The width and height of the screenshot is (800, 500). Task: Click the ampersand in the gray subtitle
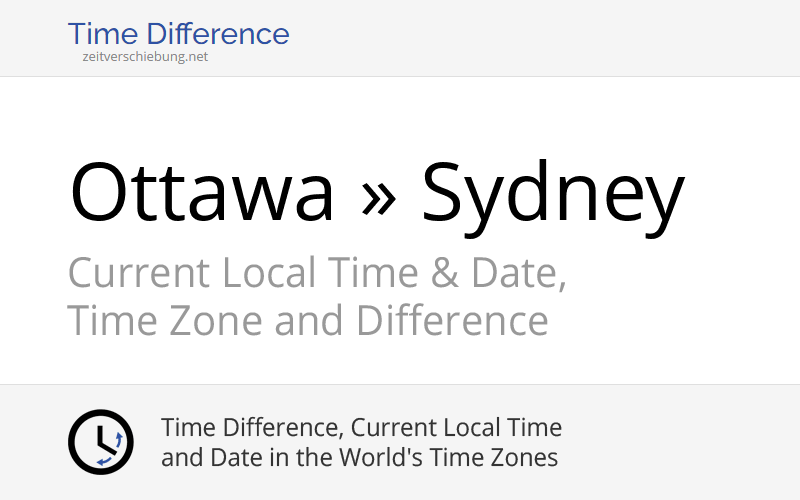(444, 273)
